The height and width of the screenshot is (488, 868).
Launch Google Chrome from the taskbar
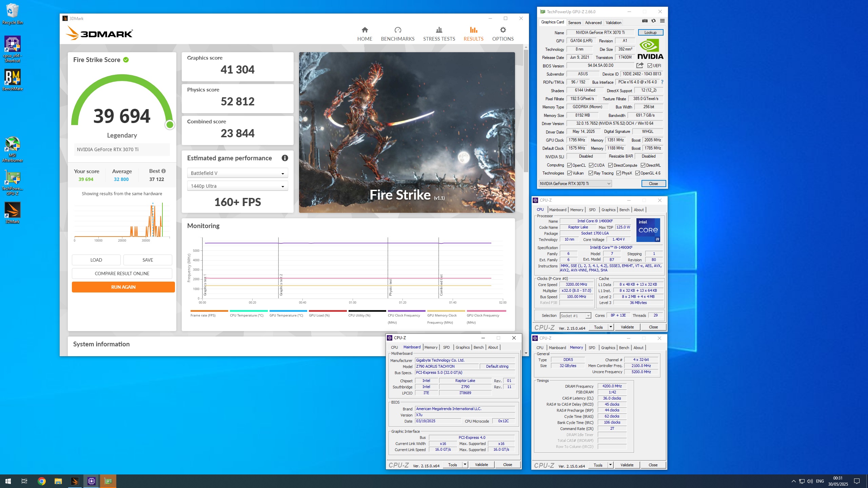(41, 481)
